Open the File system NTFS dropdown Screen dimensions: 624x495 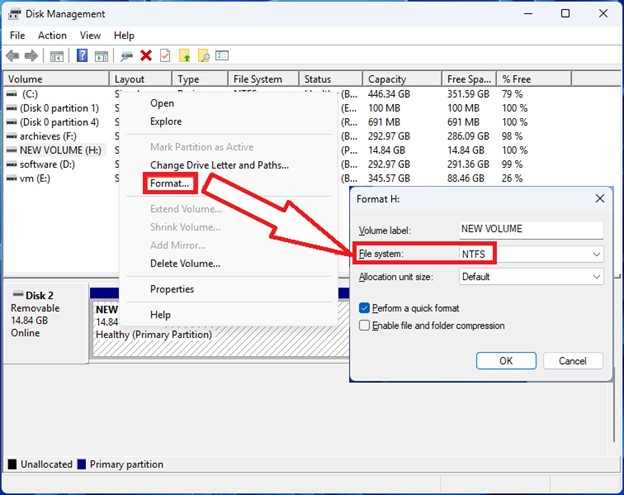[x=531, y=254]
